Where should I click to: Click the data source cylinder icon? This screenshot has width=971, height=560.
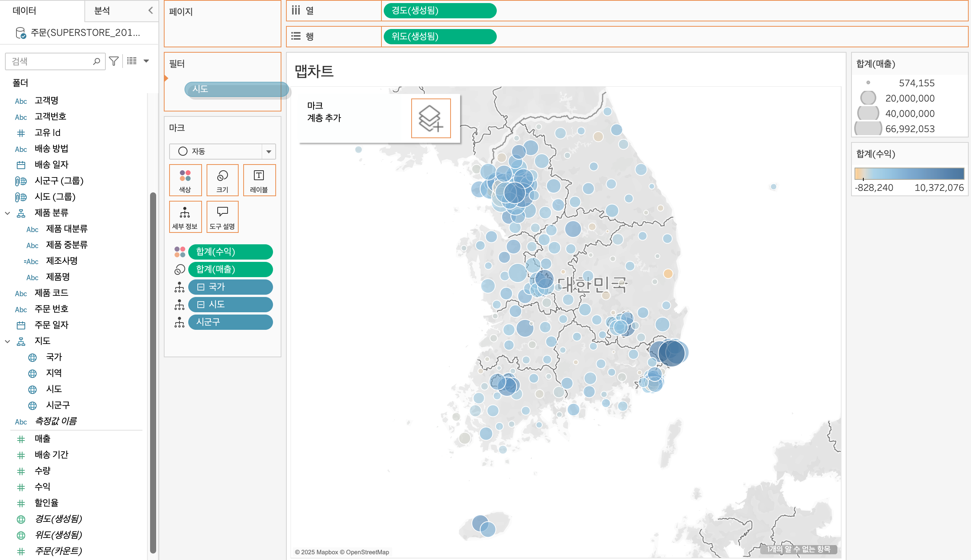coord(20,33)
